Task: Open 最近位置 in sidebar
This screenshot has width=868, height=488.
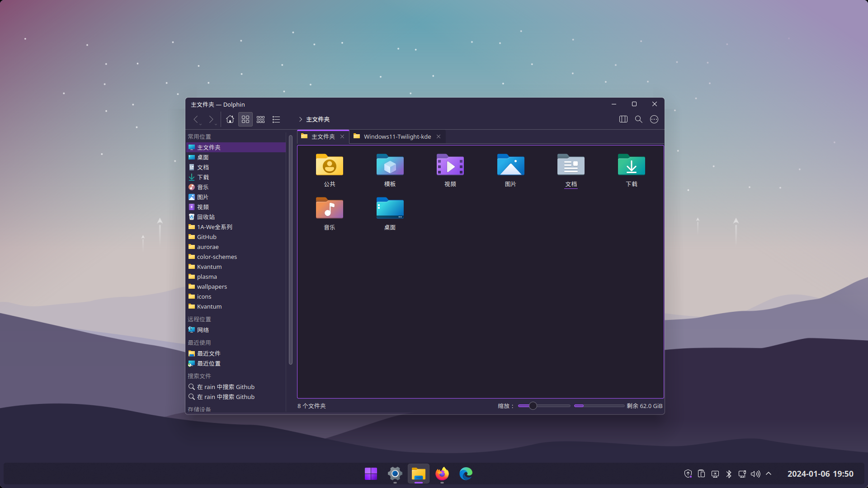Action: click(x=236, y=363)
